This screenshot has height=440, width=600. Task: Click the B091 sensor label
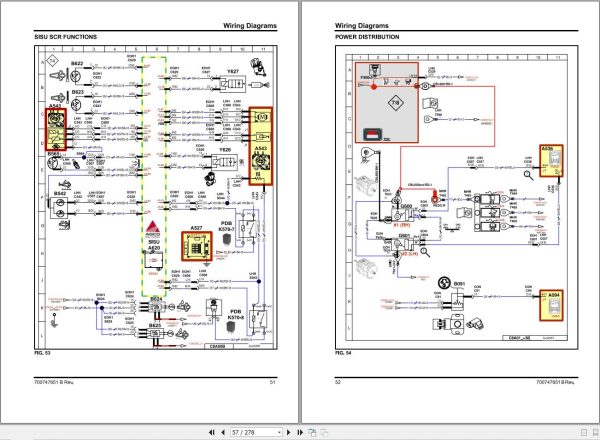click(459, 284)
